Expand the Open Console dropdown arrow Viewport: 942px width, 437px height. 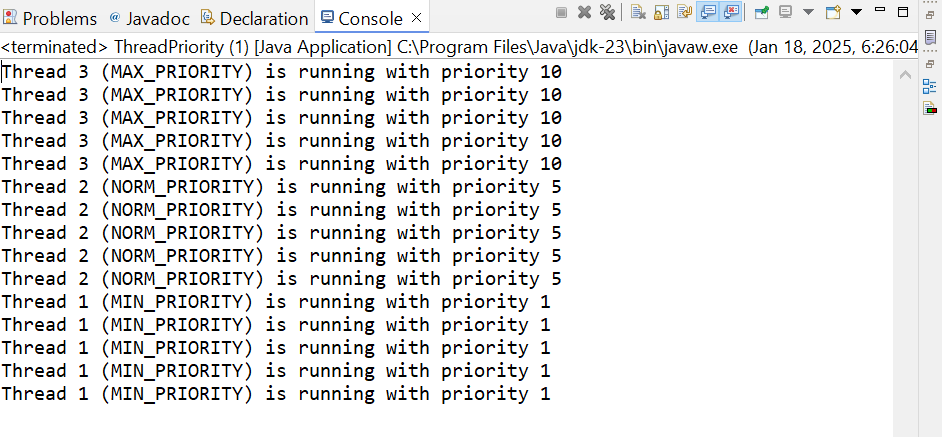(857, 12)
